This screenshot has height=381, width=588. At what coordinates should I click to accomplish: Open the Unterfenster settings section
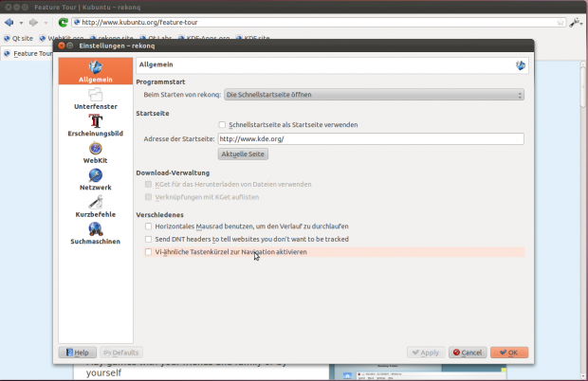[x=95, y=99]
